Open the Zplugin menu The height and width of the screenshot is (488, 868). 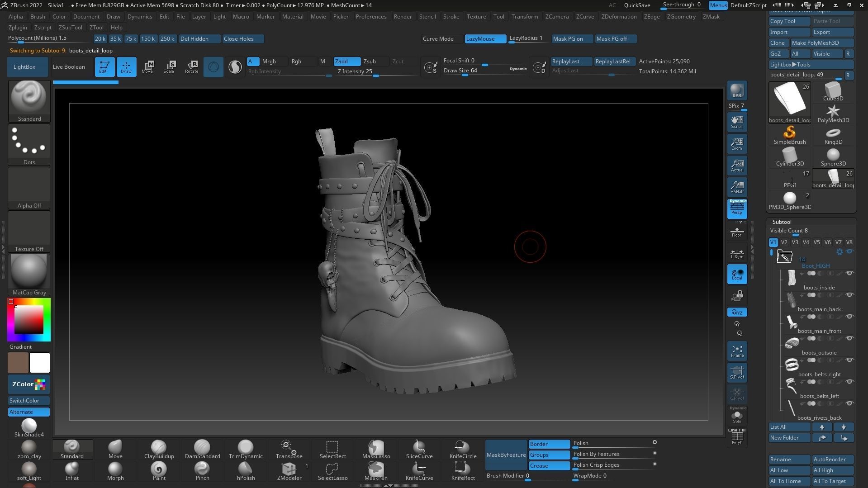[18, 27]
